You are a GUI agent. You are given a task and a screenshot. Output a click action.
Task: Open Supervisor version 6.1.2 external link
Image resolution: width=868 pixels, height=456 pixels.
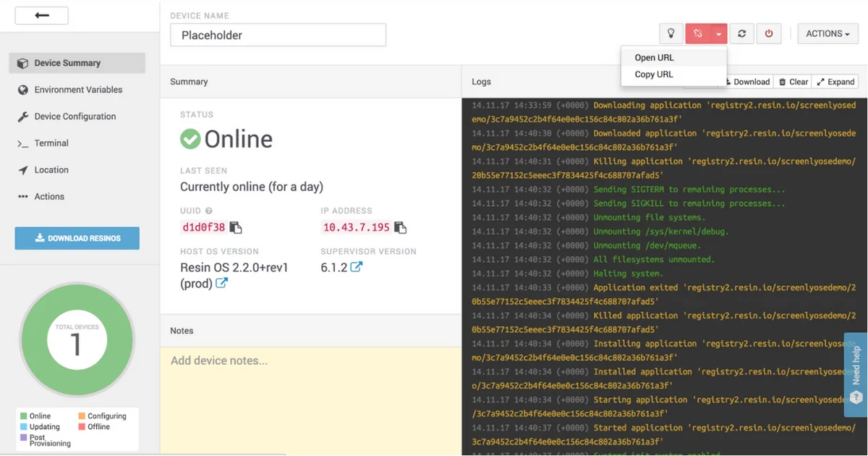click(x=356, y=267)
